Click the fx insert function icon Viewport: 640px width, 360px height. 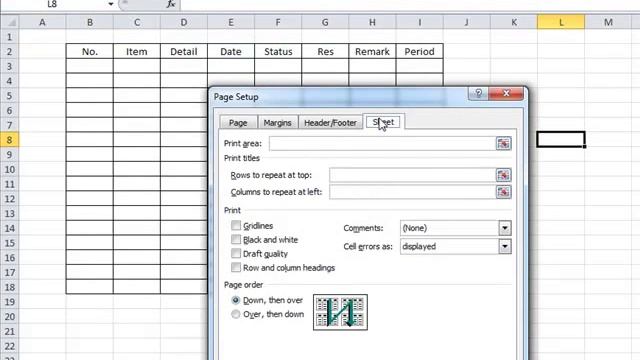[x=171, y=4]
